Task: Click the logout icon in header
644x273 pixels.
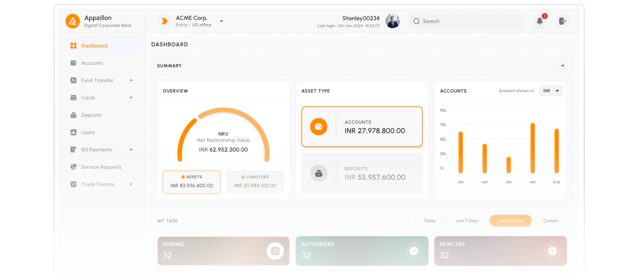Action: 563,21
